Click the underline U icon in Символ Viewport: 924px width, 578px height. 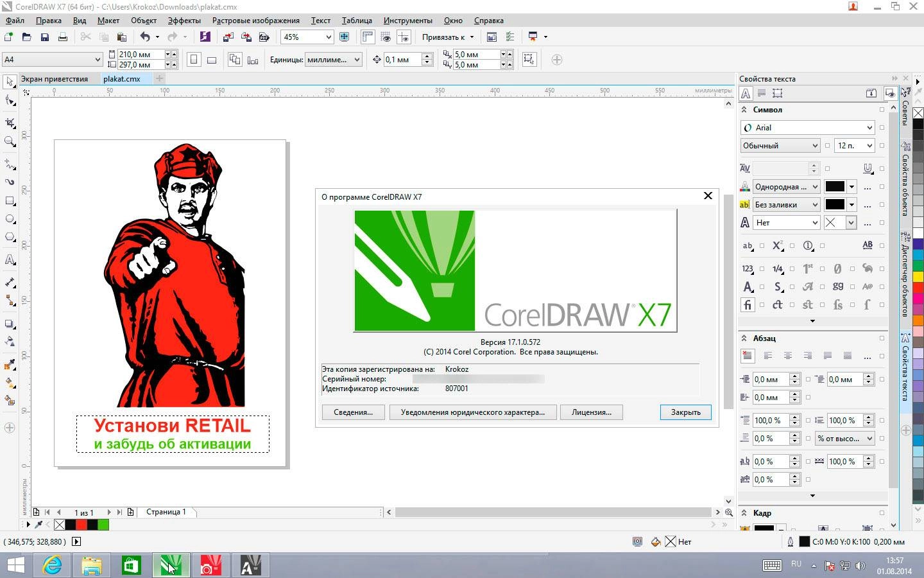click(x=868, y=168)
